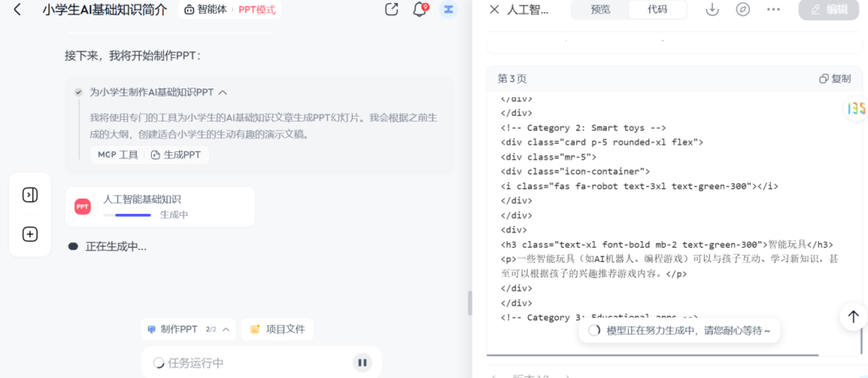Click the 接下来，我将开始制作PPT text
This screenshot has width=868, height=378.
point(133,55)
